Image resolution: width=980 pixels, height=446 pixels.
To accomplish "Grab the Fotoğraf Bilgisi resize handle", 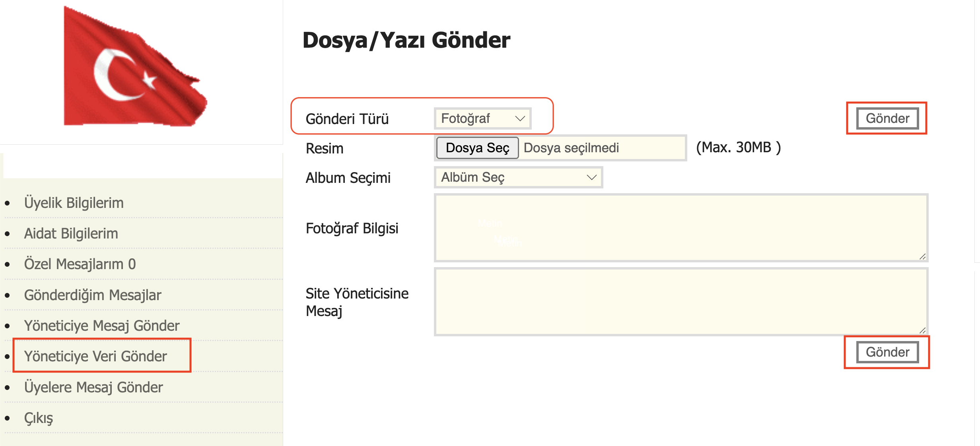I will pos(922,257).
